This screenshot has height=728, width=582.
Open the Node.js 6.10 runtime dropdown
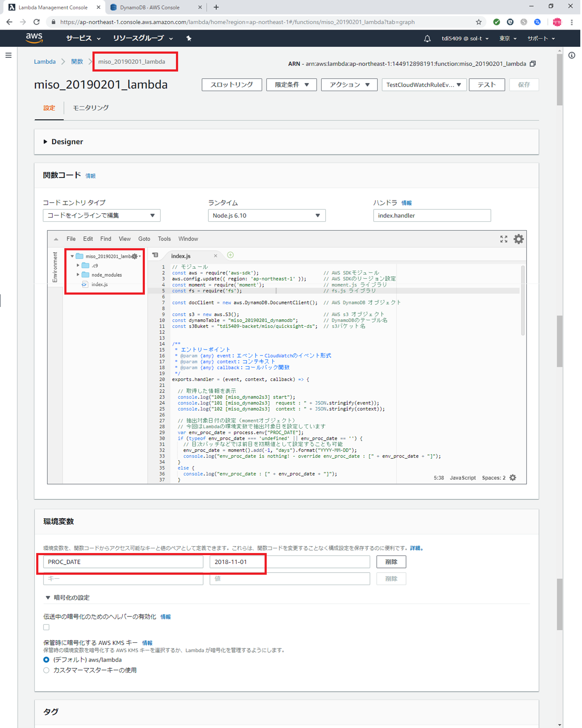coord(266,215)
